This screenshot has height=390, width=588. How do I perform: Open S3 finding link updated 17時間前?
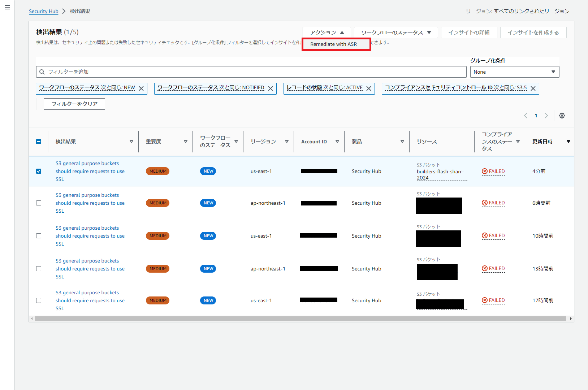coord(90,300)
